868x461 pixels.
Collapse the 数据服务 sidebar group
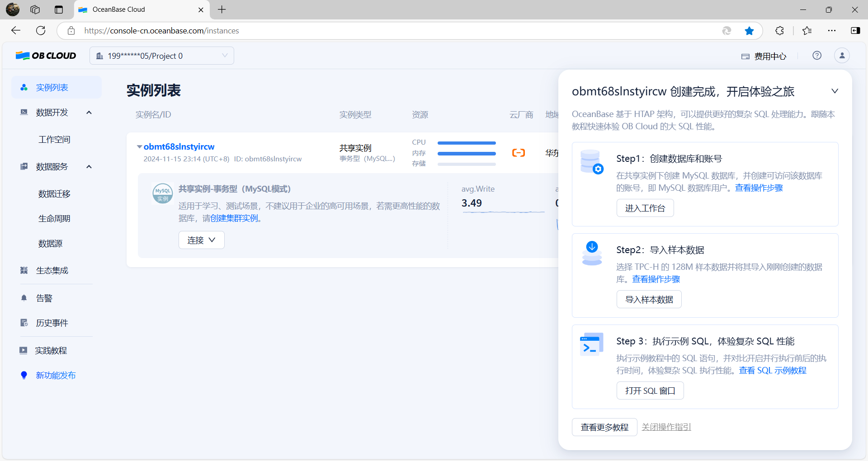tap(89, 166)
